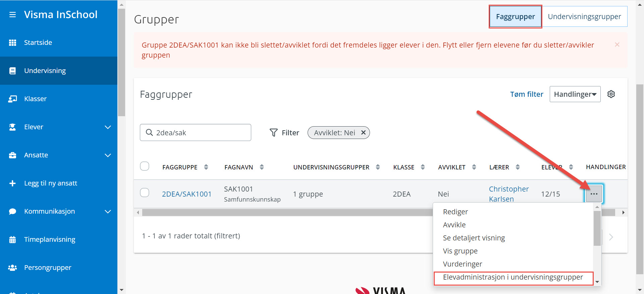Click the plus icon for new employee

[12, 183]
